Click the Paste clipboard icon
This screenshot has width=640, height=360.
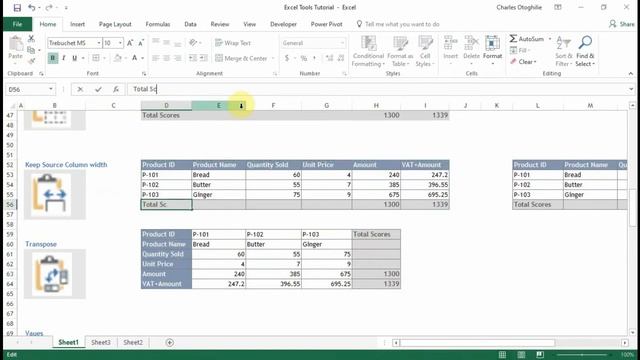point(16,44)
